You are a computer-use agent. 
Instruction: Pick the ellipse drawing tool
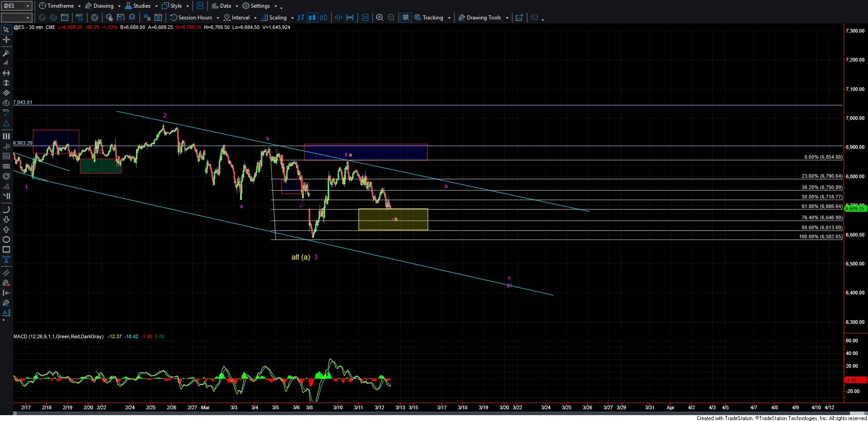6,240
